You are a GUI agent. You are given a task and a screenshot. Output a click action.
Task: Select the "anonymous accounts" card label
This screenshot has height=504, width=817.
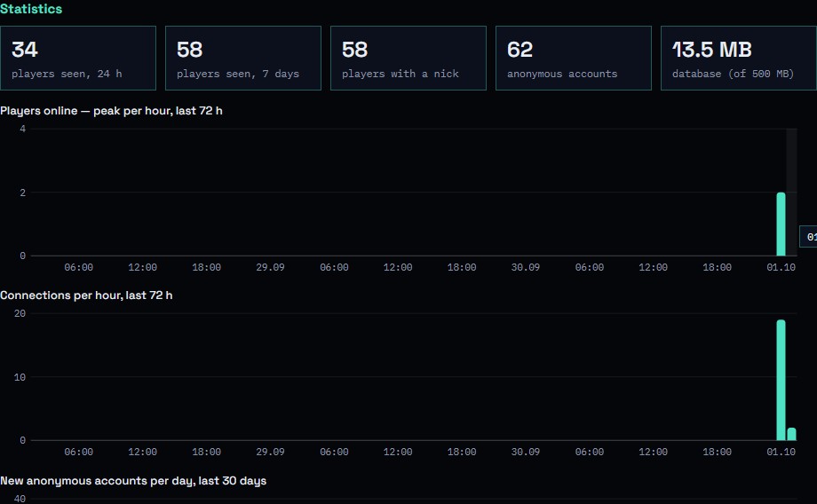tap(562, 74)
